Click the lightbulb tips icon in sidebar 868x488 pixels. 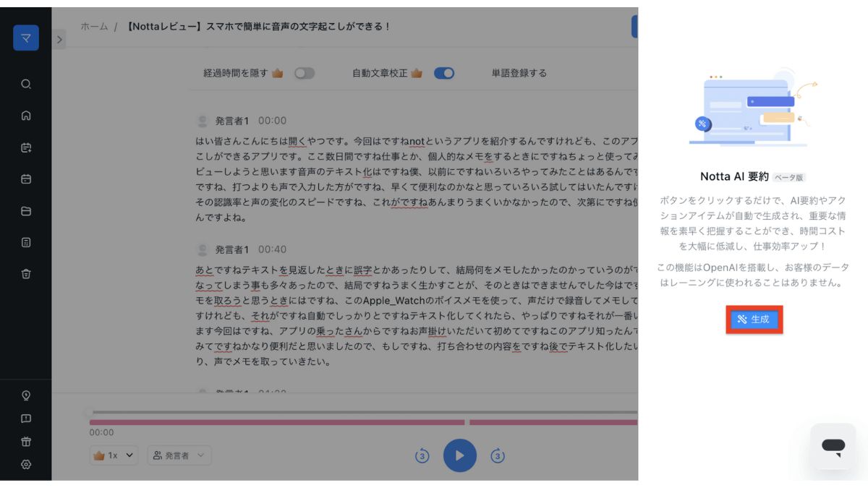tap(26, 395)
